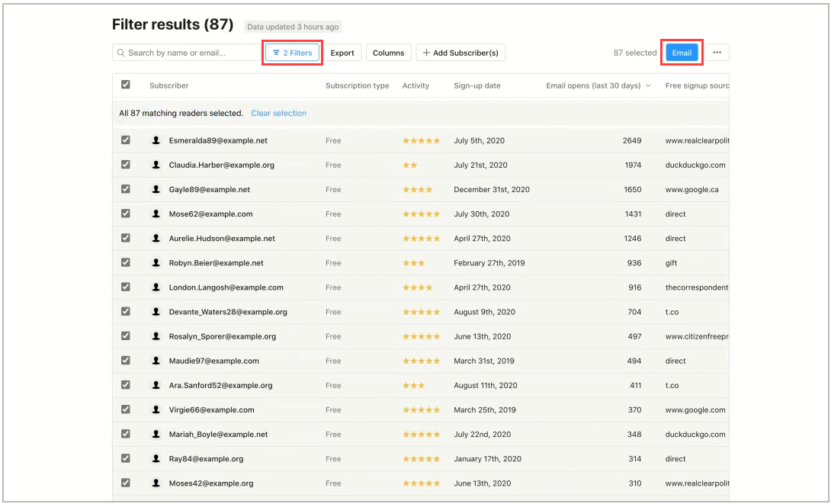Open the Columns chooser
Screen dimensions: 831x504
pyautogui.click(x=388, y=53)
